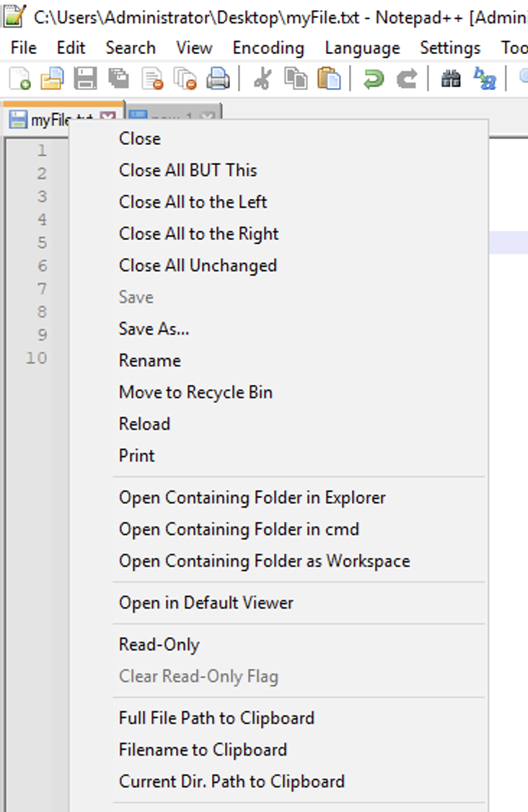The image size is (528, 812).
Task: Open the Search menu
Action: pos(131,48)
